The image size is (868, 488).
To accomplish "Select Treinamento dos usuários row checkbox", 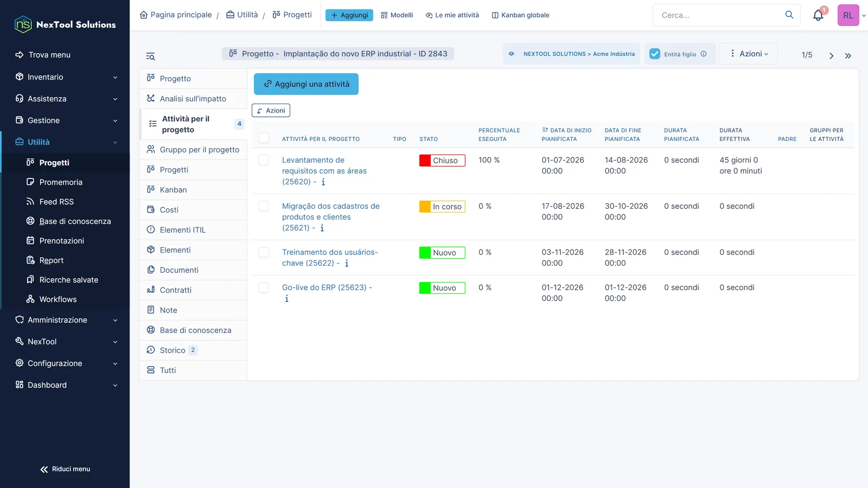I will 264,252.
